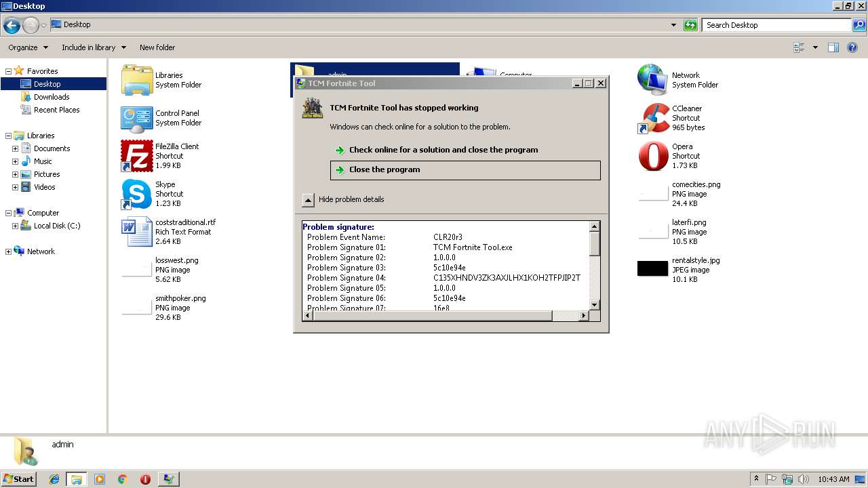
Task: Select the smithpoker.png file
Action: [164, 308]
